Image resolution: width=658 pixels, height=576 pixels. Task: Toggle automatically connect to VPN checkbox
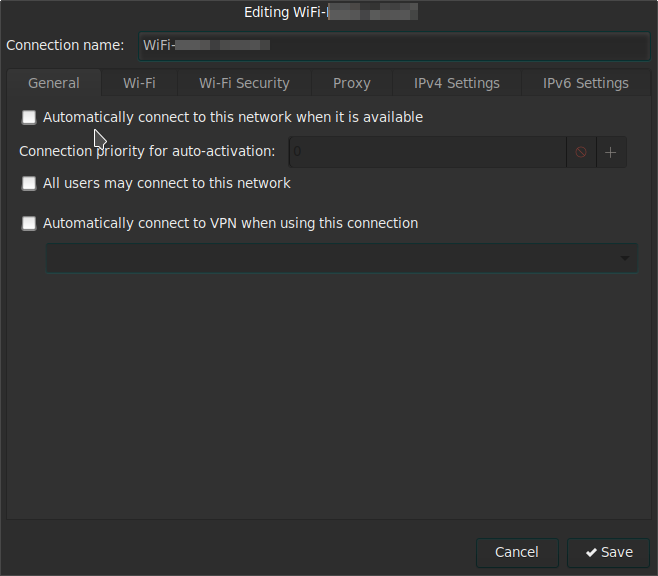29,224
